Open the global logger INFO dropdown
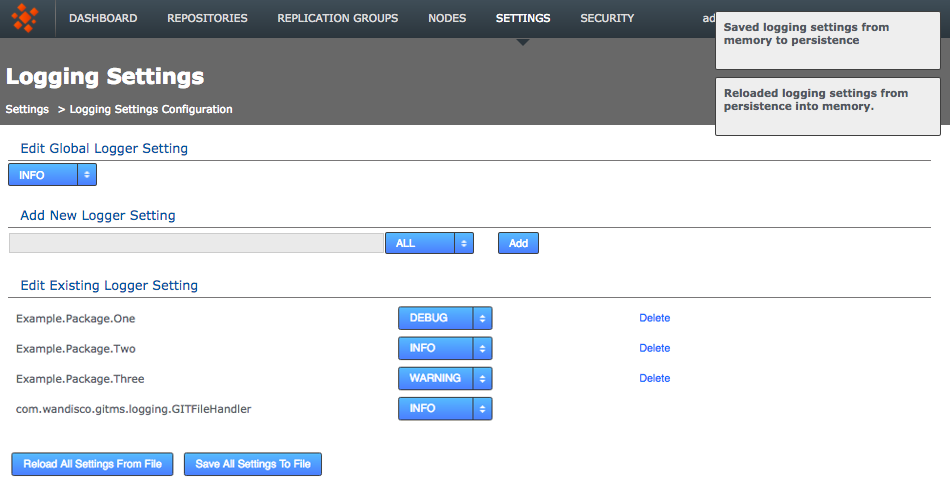Image resolution: width=950 pixels, height=484 pixels. [52, 175]
